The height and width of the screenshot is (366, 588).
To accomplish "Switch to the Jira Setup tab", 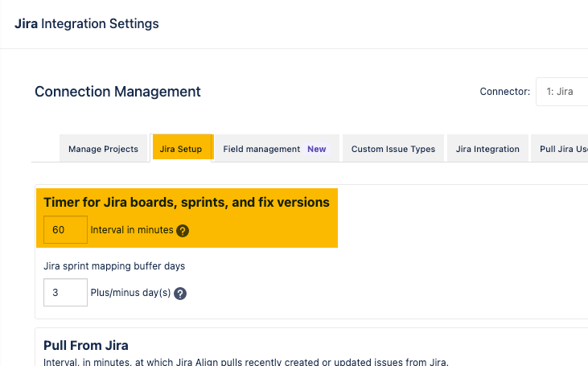I will coord(181,149).
